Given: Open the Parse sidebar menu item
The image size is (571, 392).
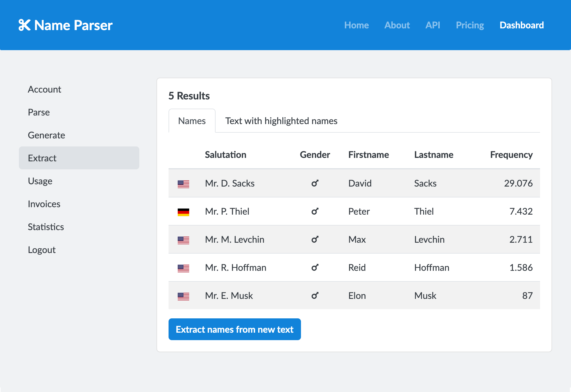Looking at the screenshot, I should (39, 112).
